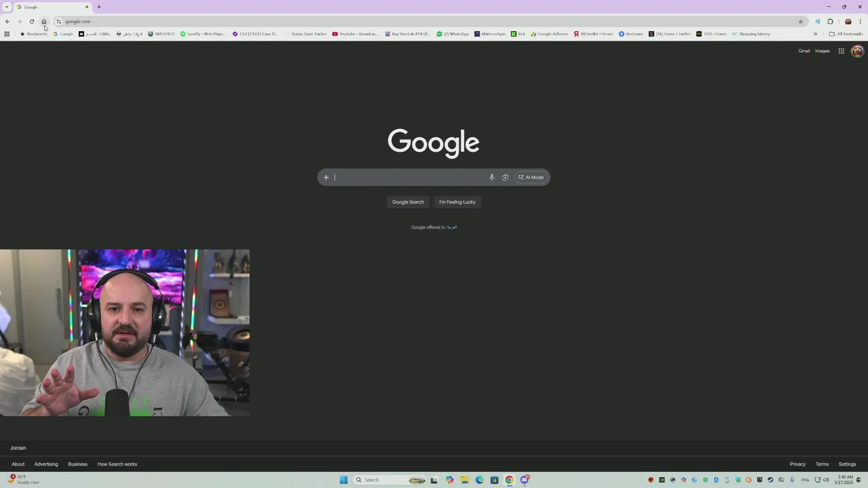868x488 pixels.
Task: Select the Google browser tab
Action: 53,7
